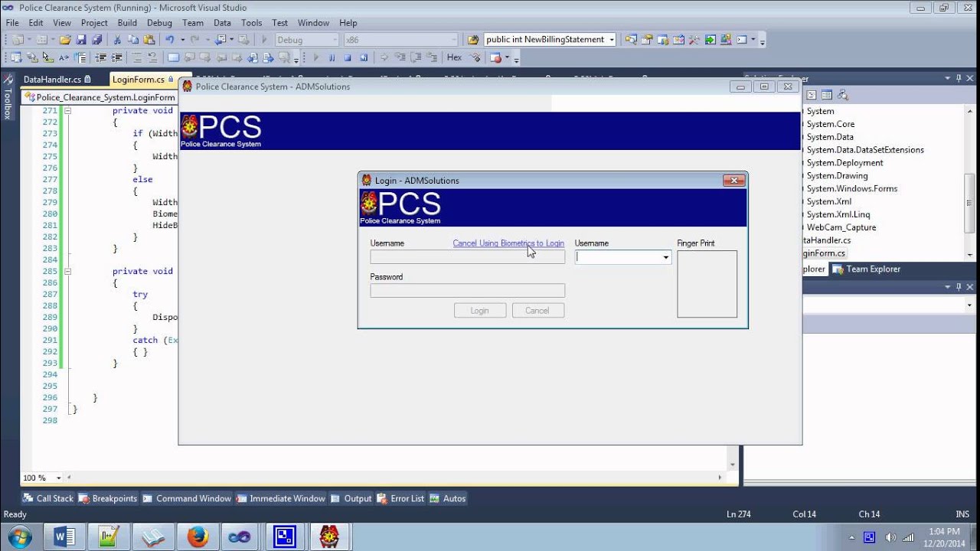980x551 pixels.
Task: Stop debugging with the square icon
Action: point(348,57)
